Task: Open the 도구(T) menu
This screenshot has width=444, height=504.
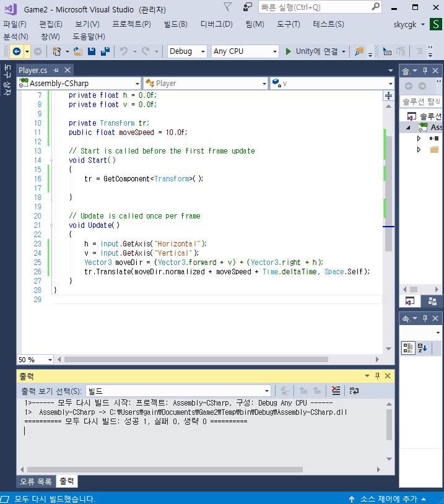Action: point(289,24)
